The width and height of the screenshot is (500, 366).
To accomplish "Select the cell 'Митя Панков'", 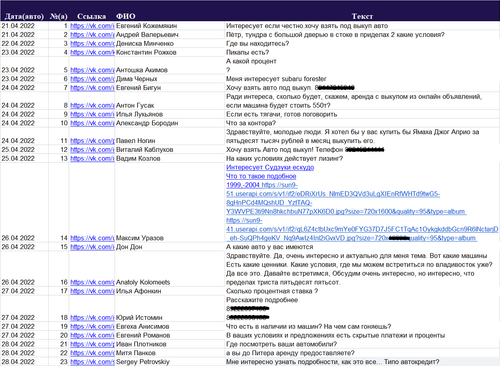I will pyautogui.click(x=136, y=353).
